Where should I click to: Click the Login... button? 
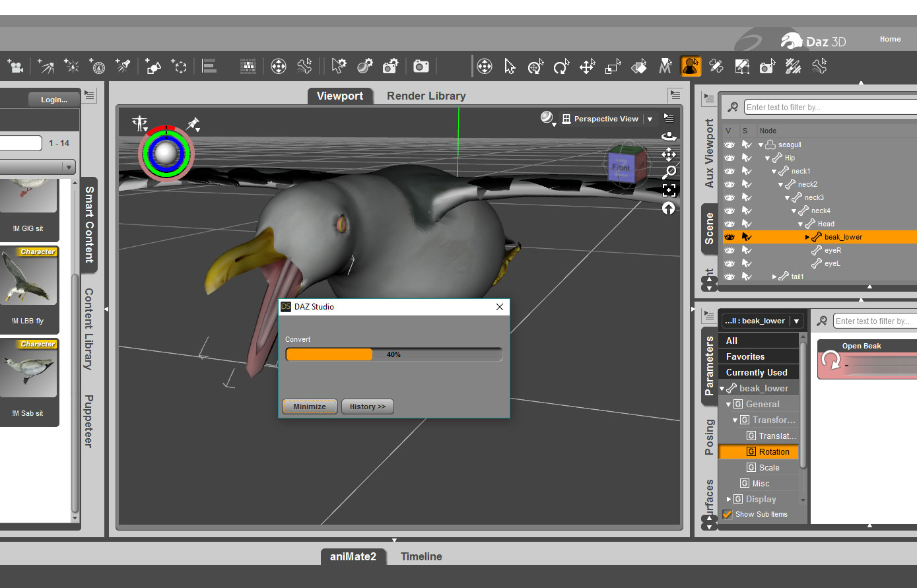click(x=54, y=100)
